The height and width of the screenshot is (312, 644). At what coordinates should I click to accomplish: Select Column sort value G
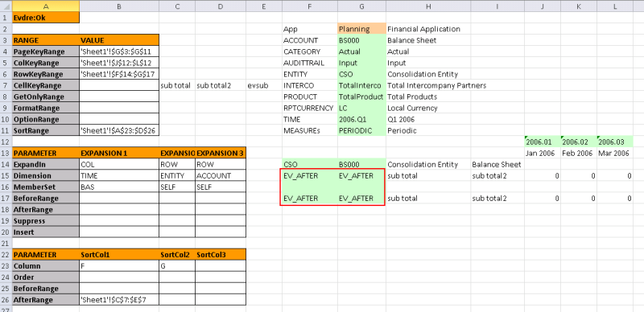(177, 266)
